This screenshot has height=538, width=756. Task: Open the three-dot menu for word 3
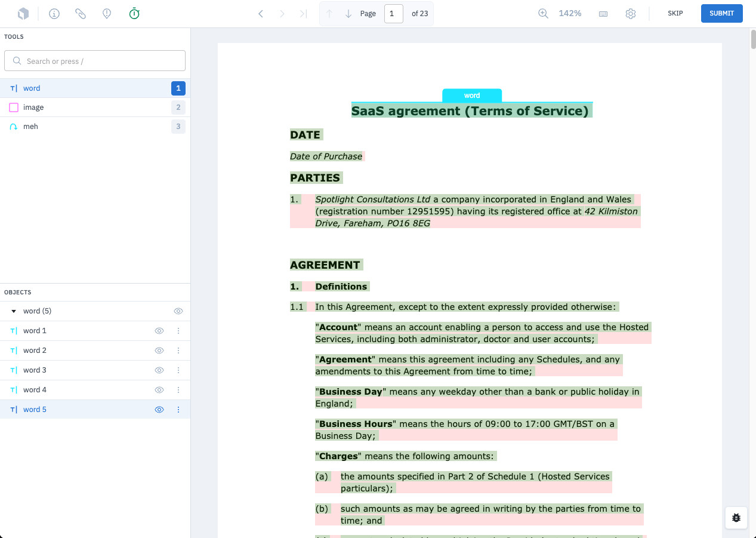(178, 370)
